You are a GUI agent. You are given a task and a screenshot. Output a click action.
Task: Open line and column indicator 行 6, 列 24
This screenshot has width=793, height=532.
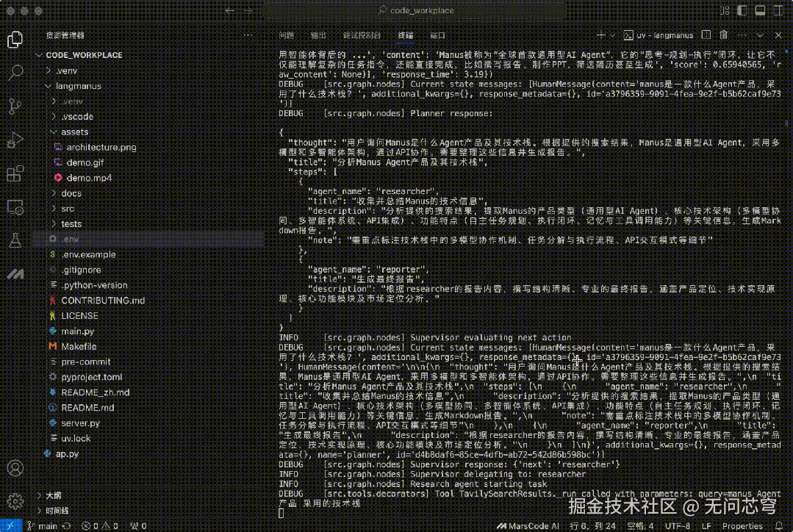(592, 526)
